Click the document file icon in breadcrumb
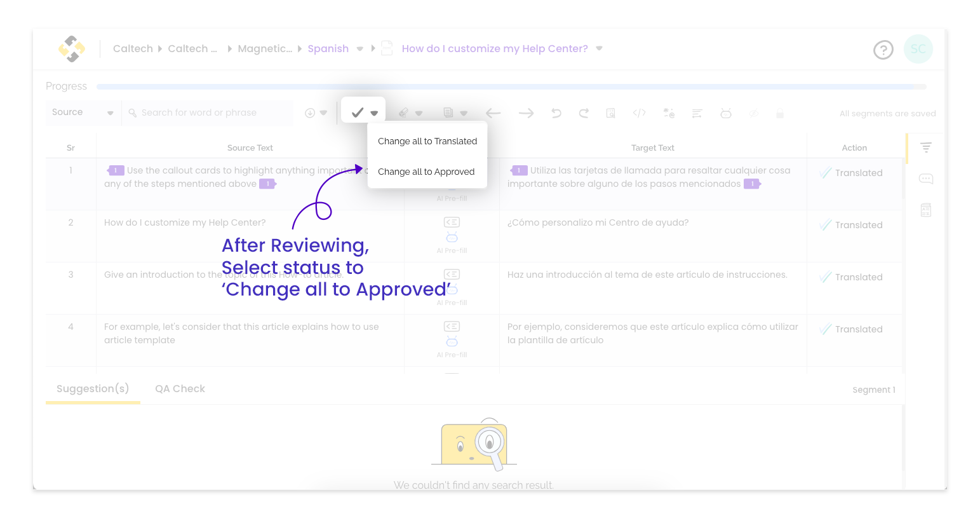Viewport: 980px width, 518px height. [387, 48]
